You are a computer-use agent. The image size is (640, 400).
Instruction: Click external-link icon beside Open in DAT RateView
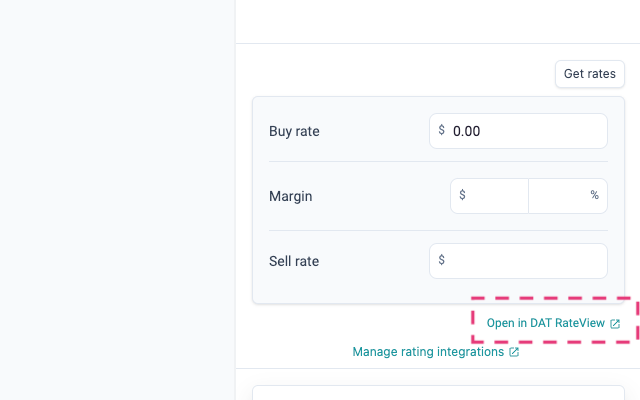(x=615, y=324)
